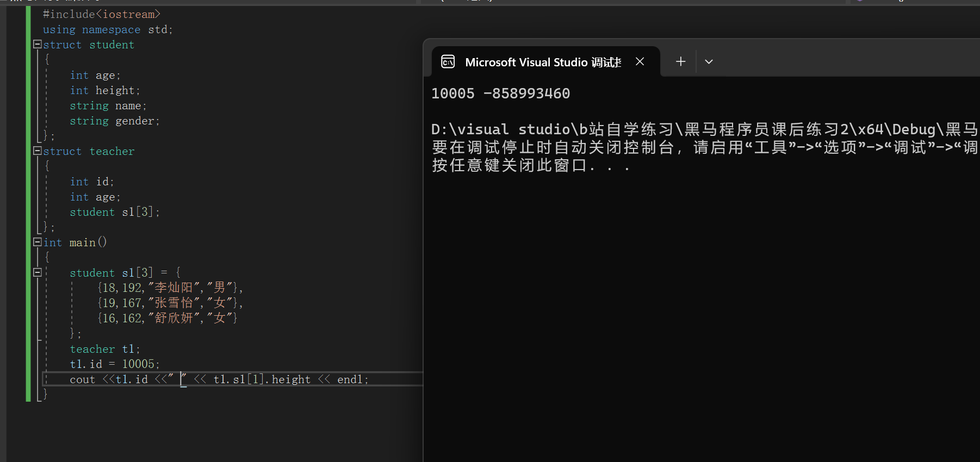Click the #include<iostream> line

coord(102,14)
